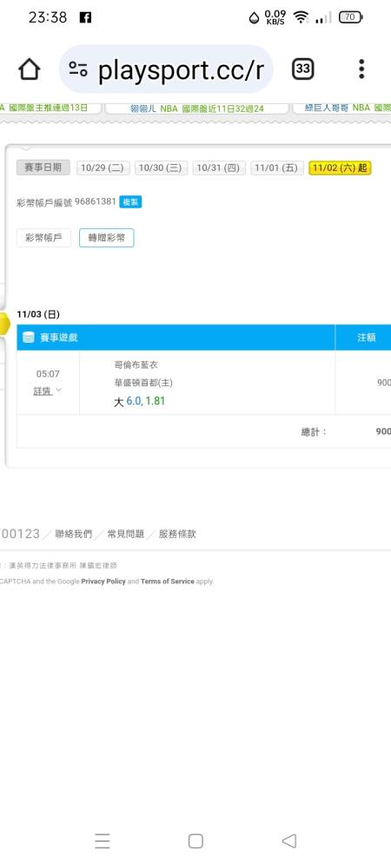
Task: Open the 聯絡我們 footer link
Action: click(74, 534)
